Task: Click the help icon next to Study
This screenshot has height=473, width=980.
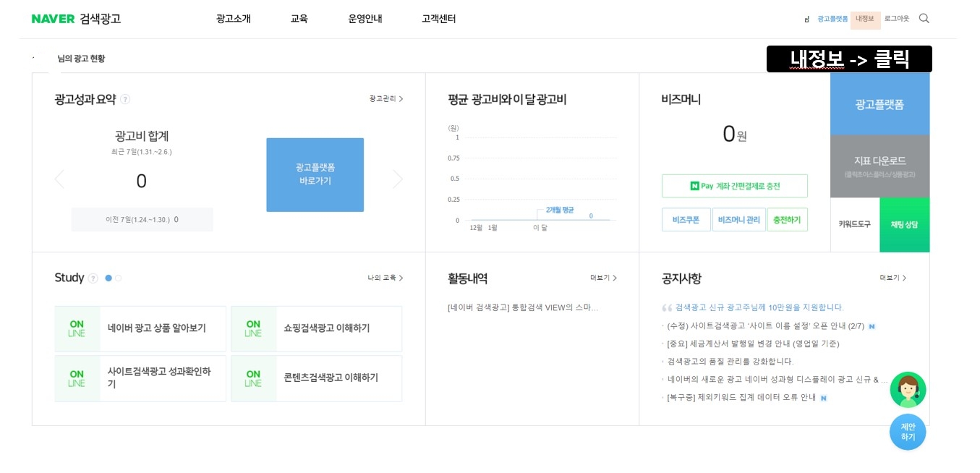Action: (x=93, y=278)
